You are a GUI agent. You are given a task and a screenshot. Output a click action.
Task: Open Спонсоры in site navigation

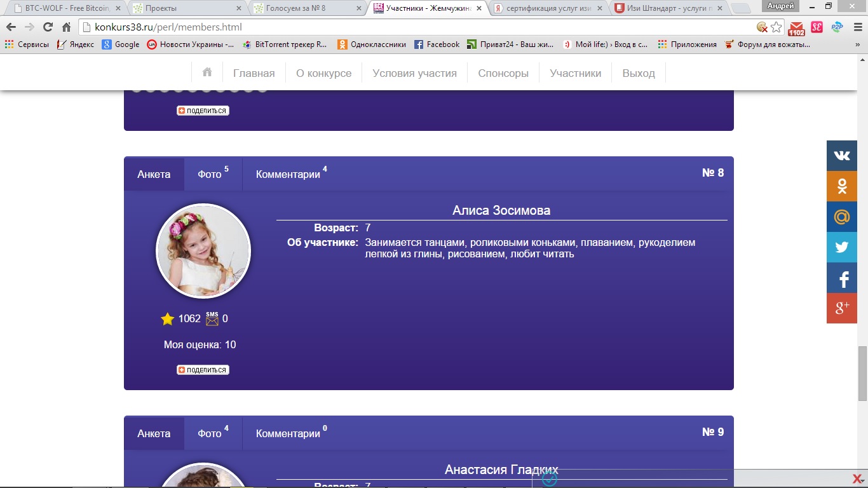[503, 73]
